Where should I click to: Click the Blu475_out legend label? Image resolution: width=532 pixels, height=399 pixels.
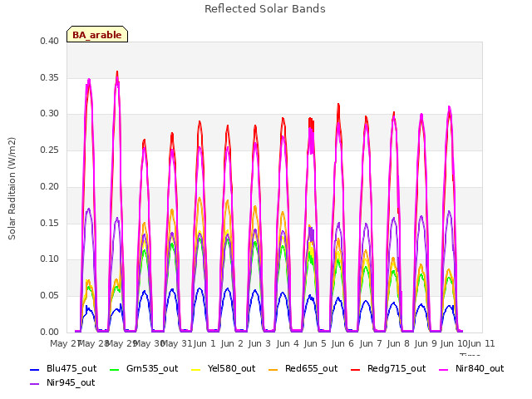(x=71, y=368)
